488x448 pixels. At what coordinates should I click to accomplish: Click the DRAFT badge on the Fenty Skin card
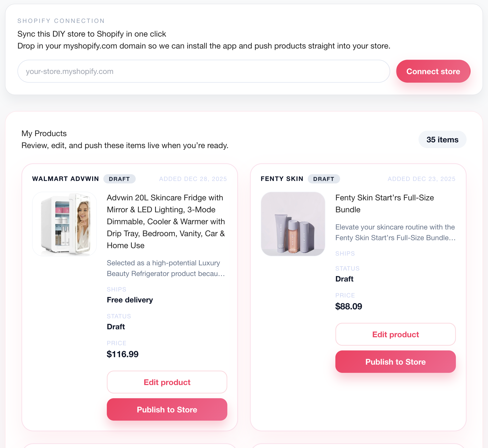point(324,179)
